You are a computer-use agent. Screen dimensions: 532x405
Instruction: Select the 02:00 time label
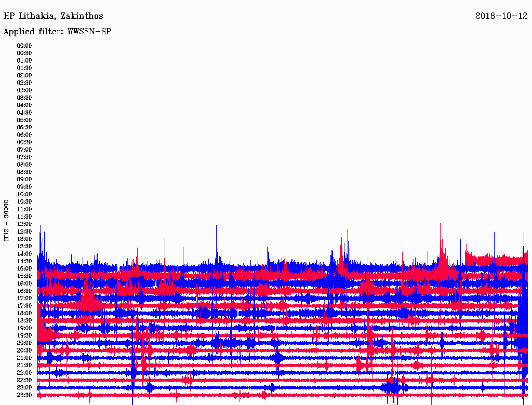24,75
